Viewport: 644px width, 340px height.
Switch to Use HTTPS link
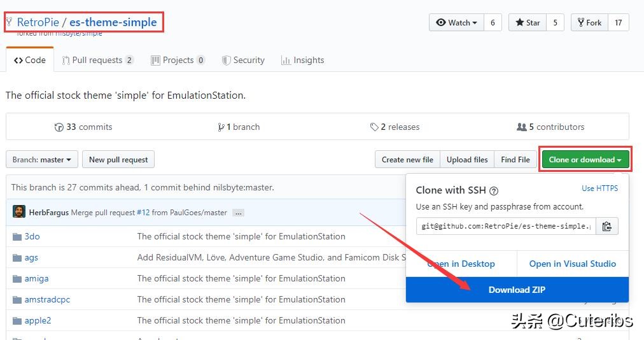coord(599,188)
